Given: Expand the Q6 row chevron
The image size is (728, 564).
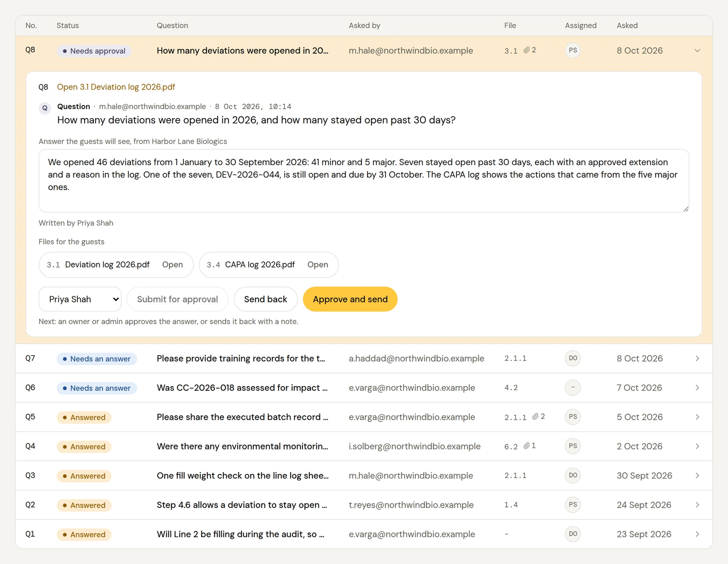Looking at the screenshot, I should pyautogui.click(x=697, y=388).
